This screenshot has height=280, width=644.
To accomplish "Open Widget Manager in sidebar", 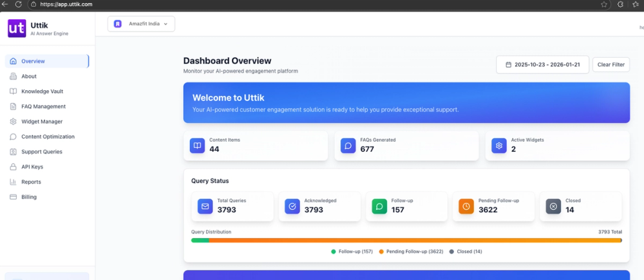I will (x=47, y=122).
